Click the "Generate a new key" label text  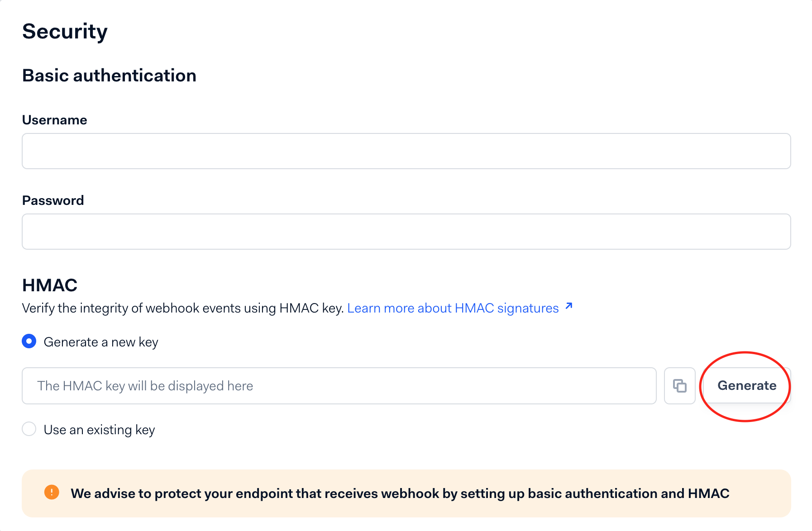pyautogui.click(x=101, y=342)
